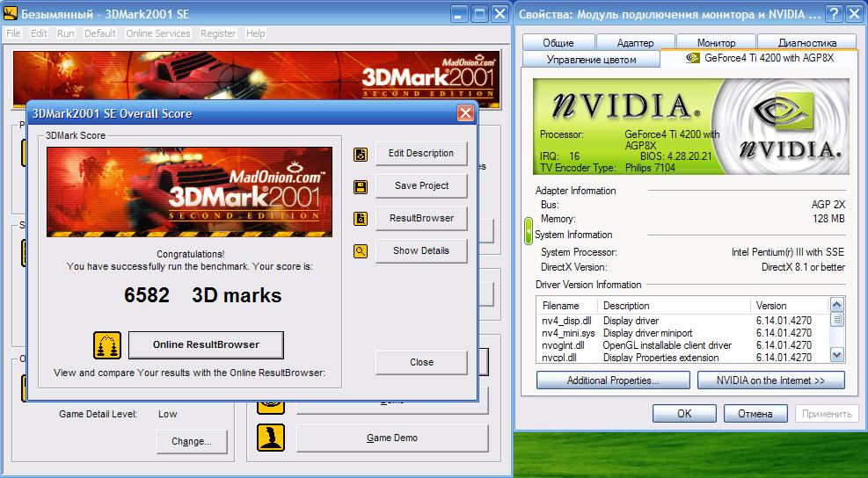Select the GeForce4 Ti 4200 with AGP8X tab
868x478 pixels.
pyautogui.click(x=760, y=57)
